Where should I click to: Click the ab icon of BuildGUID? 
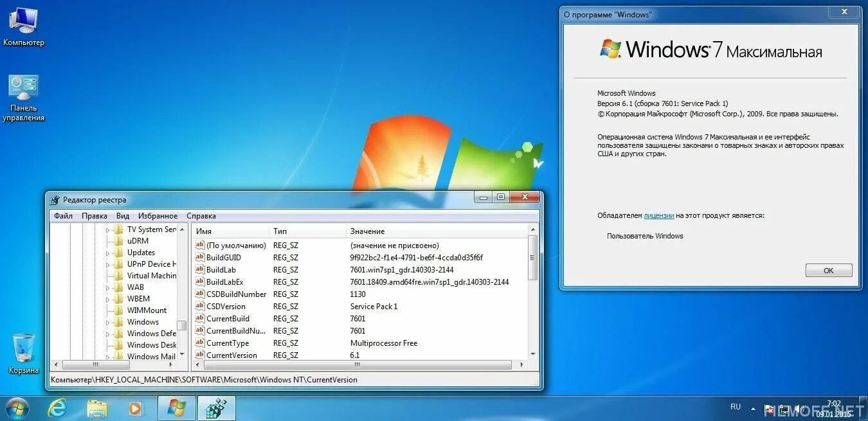pyautogui.click(x=199, y=258)
